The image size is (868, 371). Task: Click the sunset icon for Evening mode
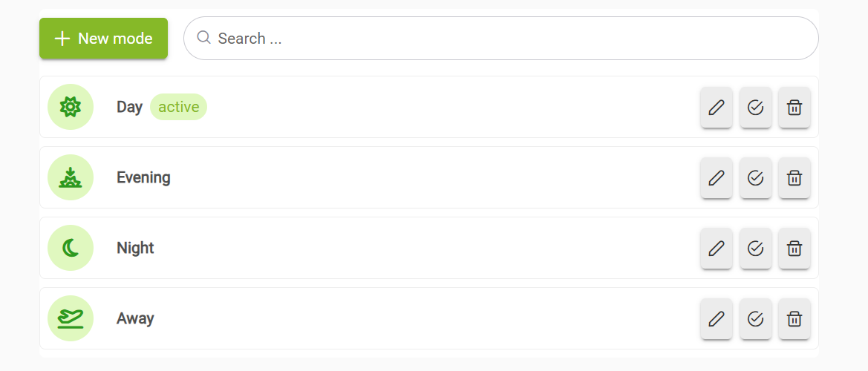[70, 177]
